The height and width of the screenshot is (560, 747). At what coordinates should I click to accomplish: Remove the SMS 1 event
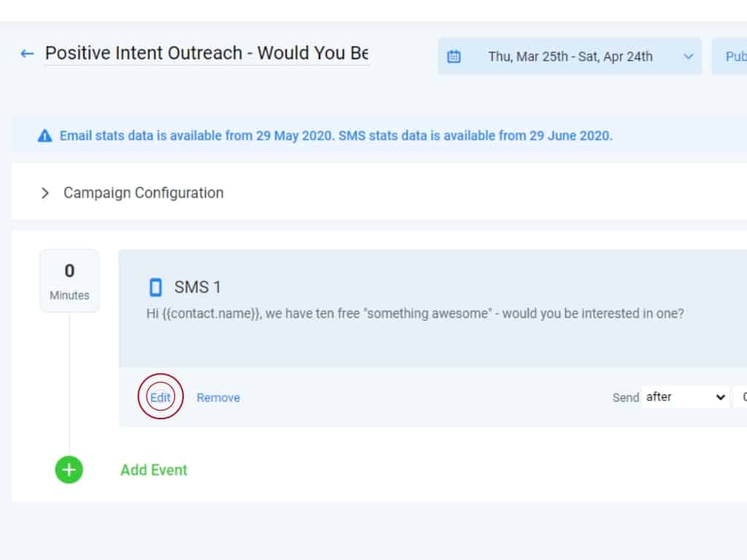coord(218,397)
